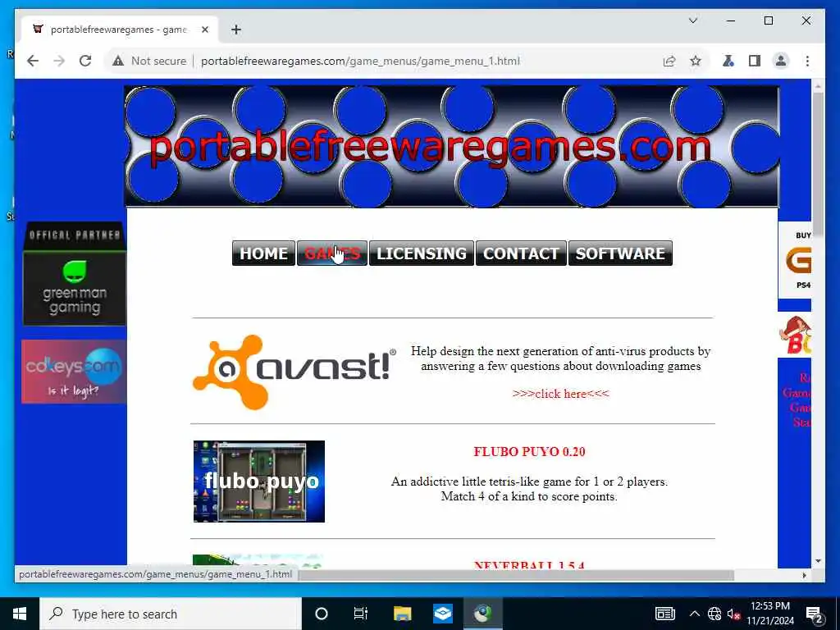Toggle the browser side panel icon
Viewport: 840px width, 630px height.
pos(755,61)
